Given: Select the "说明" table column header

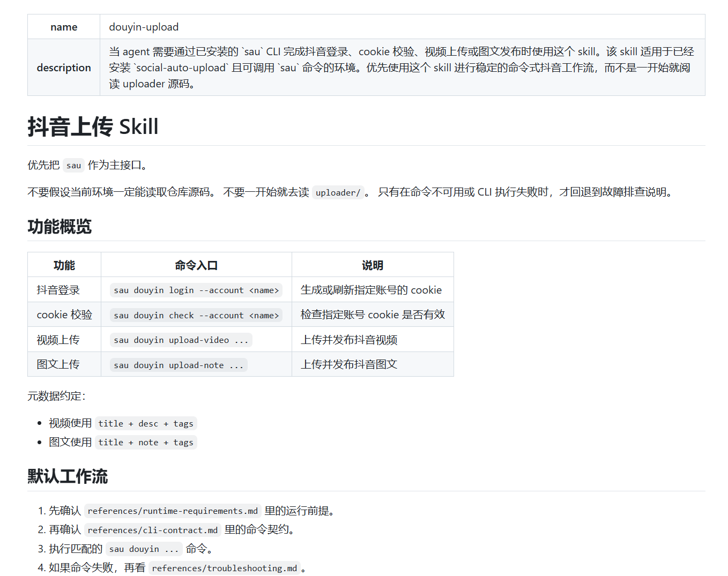Looking at the screenshot, I should 372,265.
